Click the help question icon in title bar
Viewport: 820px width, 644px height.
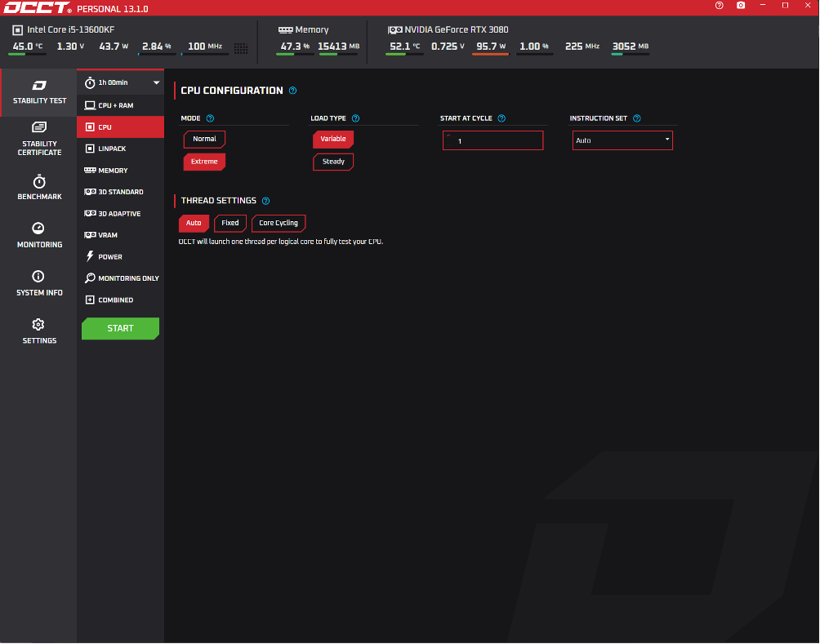[x=719, y=5]
